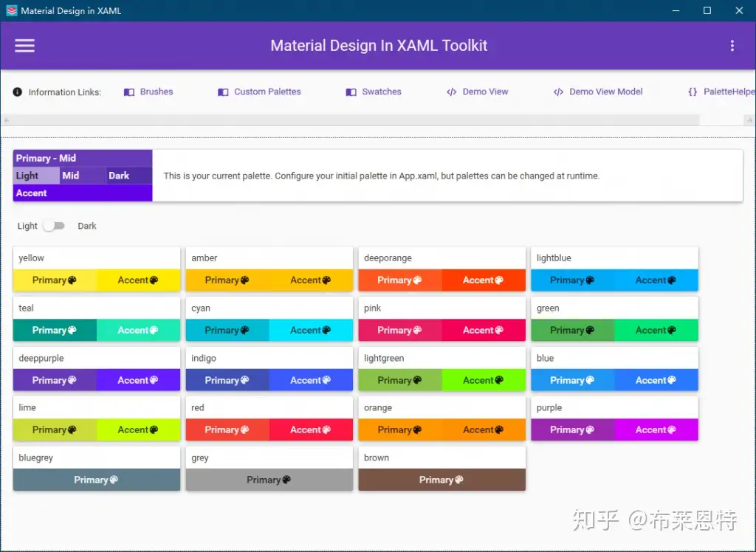756x552 pixels.
Task: Apply deeppurple Primary
Action: [x=55, y=380]
